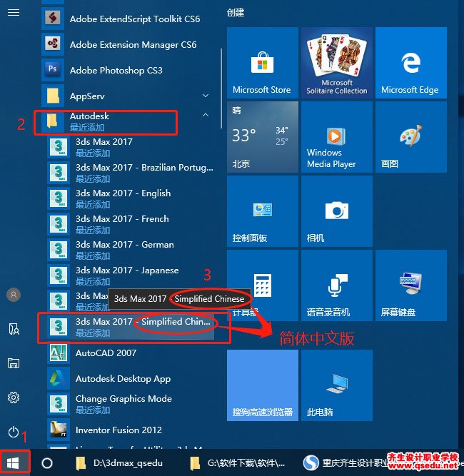
Task: Click the Windows Start button
Action: tap(13, 463)
